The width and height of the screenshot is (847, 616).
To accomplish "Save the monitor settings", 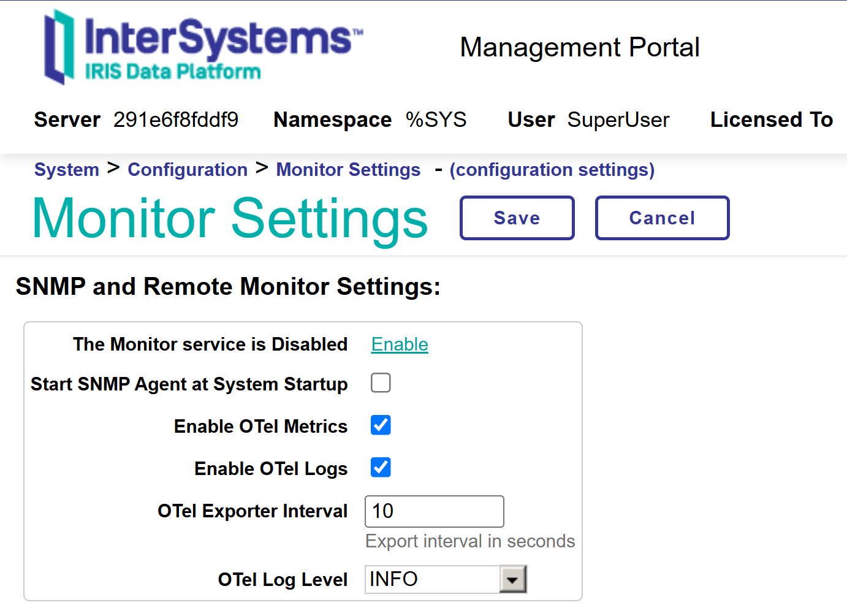I will coord(517,218).
